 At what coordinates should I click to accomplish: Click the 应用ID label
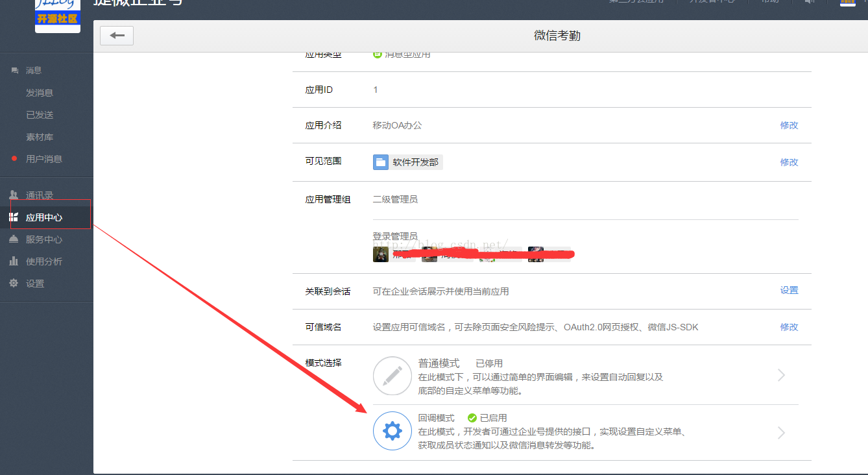coord(319,90)
